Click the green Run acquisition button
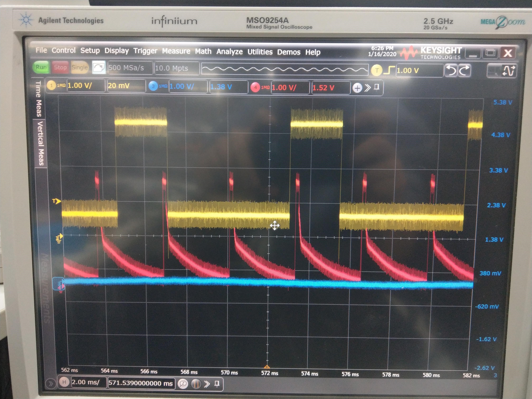Screen dimensions: 532x399 pyautogui.click(x=41, y=67)
